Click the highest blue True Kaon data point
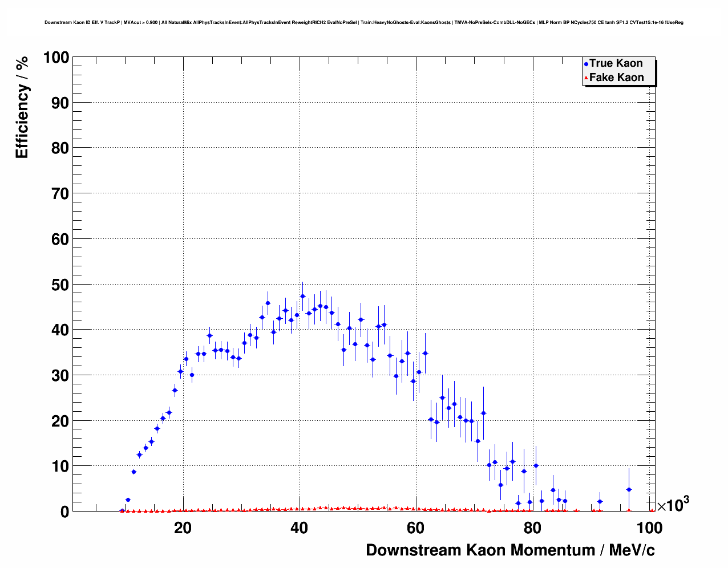This screenshot has width=728, height=568. click(x=302, y=296)
